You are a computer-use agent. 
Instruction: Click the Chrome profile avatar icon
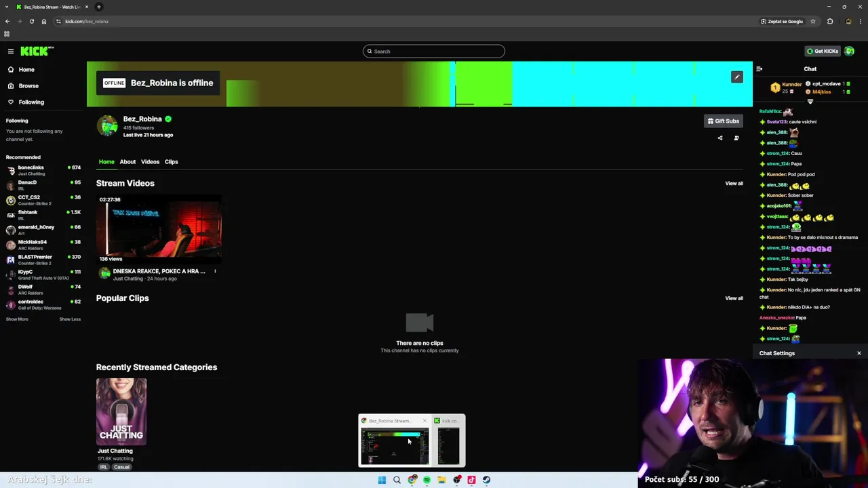(848, 21)
